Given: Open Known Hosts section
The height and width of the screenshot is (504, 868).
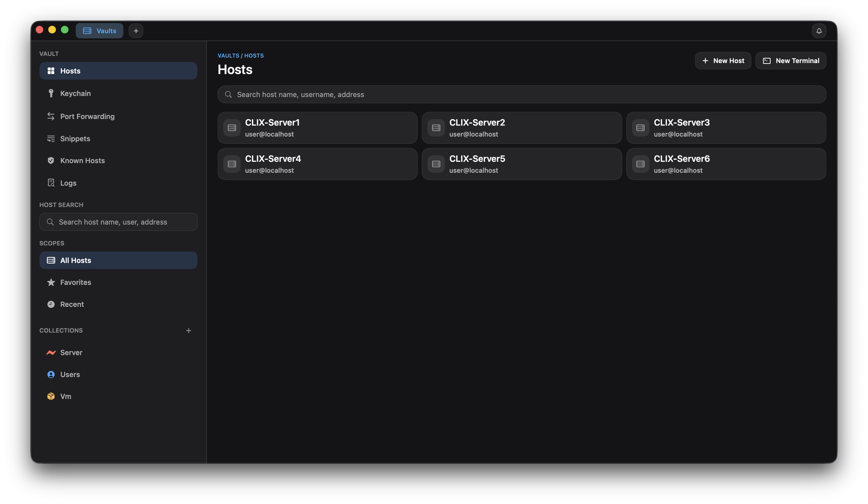Looking at the screenshot, I should pos(118,160).
